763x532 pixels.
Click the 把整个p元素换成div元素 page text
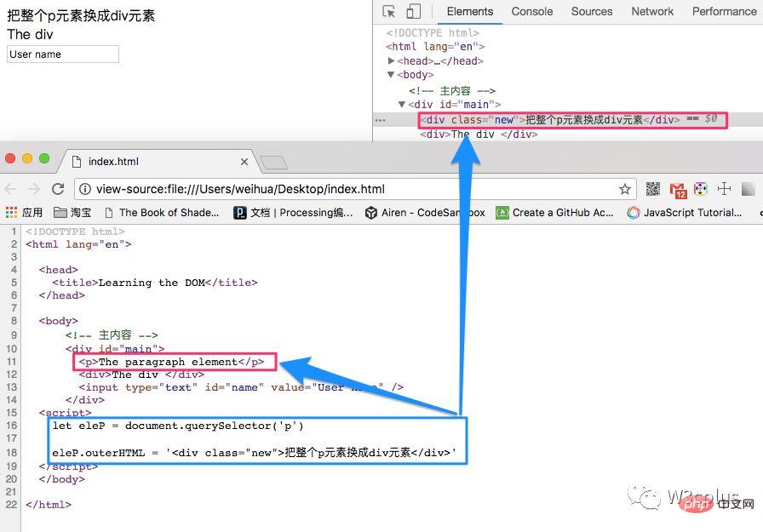pyautogui.click(x=81, y=16)
